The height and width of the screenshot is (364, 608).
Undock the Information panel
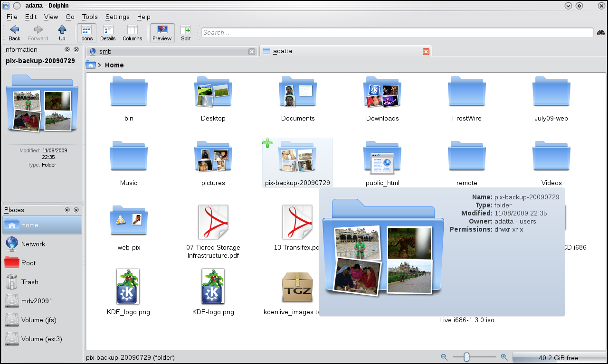click(67, 49)
